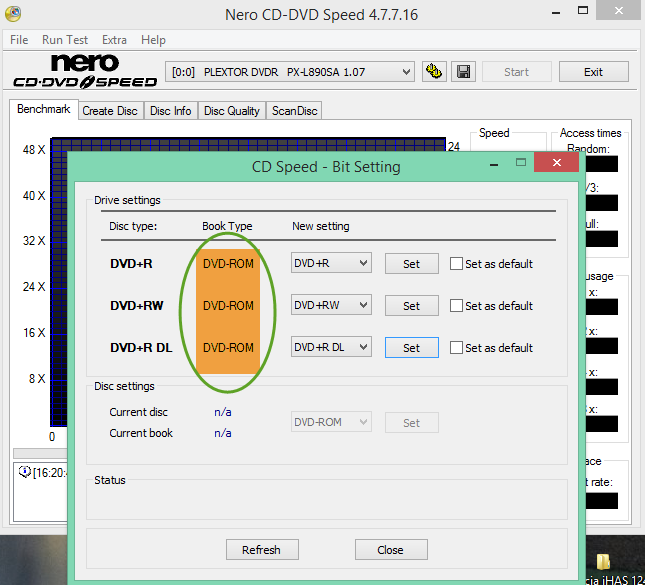Open the DVD+R new setting dropdown
The width and height of the screenshot is (645, 585).
click(331, 263)
